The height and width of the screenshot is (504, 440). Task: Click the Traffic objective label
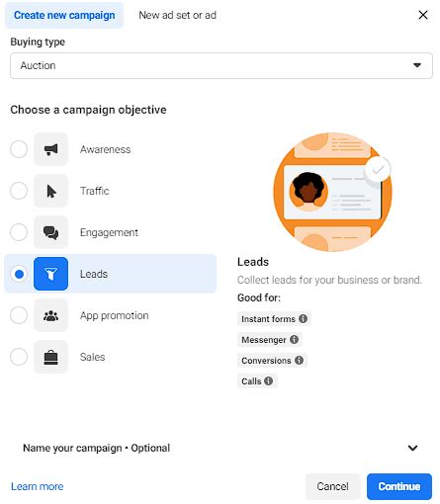tap(94, 191)
